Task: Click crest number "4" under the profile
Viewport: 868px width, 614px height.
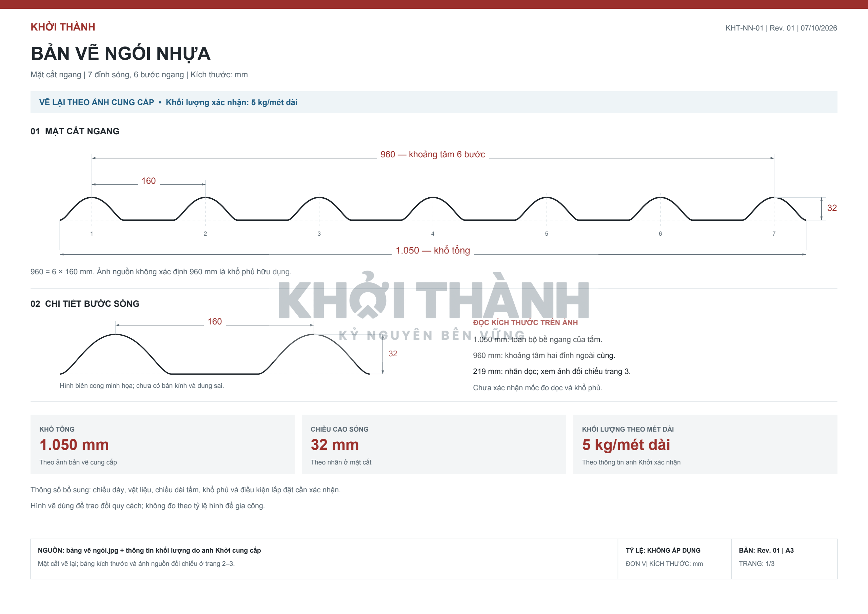Action: [433, 234]
